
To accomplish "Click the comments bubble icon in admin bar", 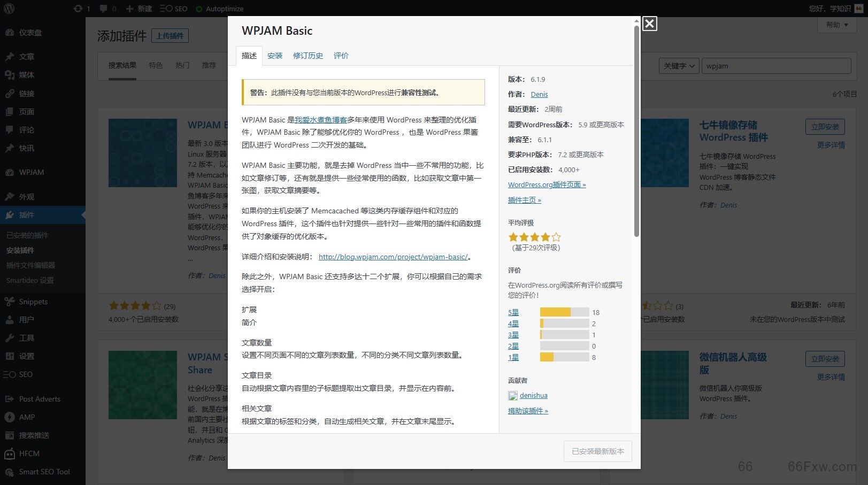I will (105, 8).
